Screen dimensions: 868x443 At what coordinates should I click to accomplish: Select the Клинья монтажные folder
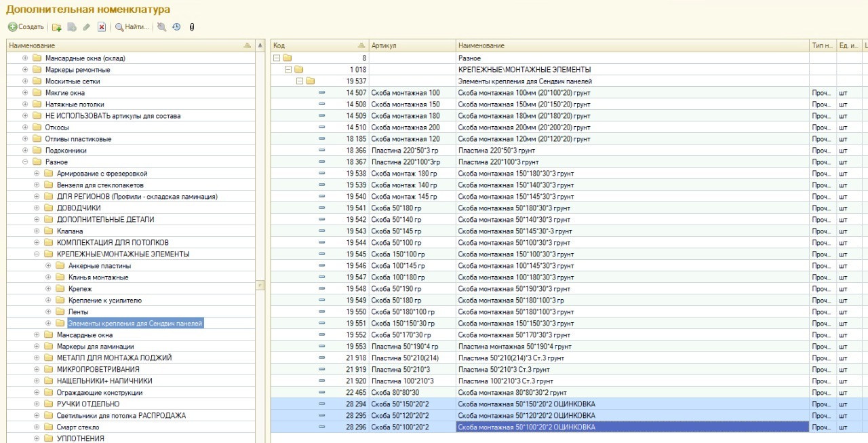[x=98, y=277]
